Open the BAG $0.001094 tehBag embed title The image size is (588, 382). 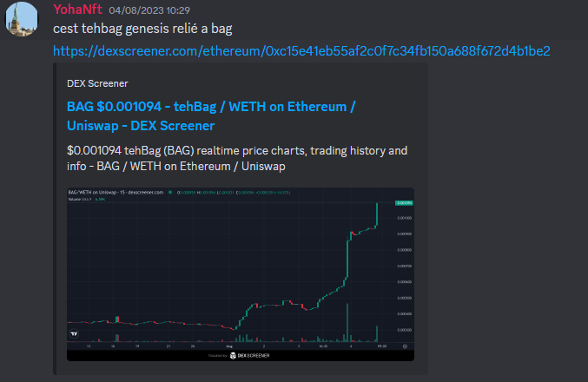pyautogui.click(x=211, y=115)
